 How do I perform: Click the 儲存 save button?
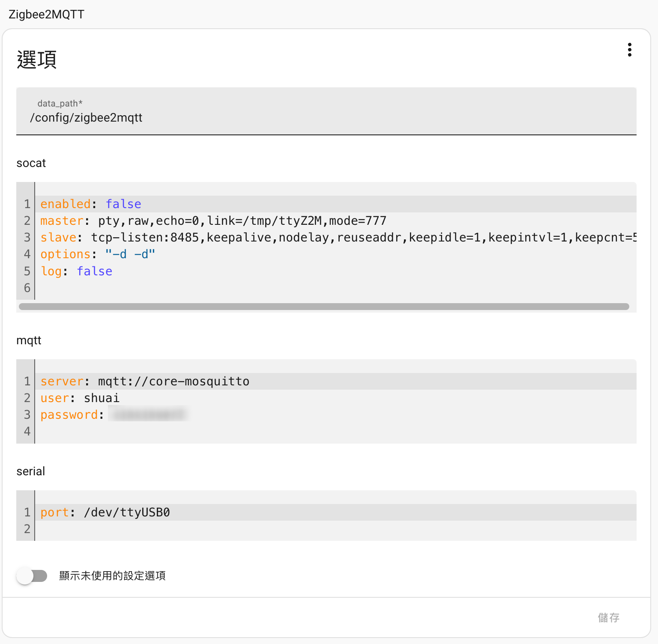(x=609, y=617)
